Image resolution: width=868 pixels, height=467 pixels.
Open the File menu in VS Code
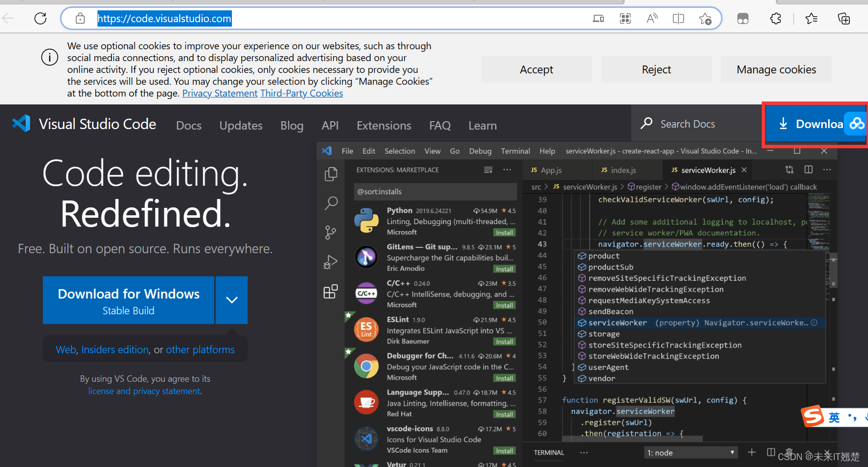click(x=348, y=151)
